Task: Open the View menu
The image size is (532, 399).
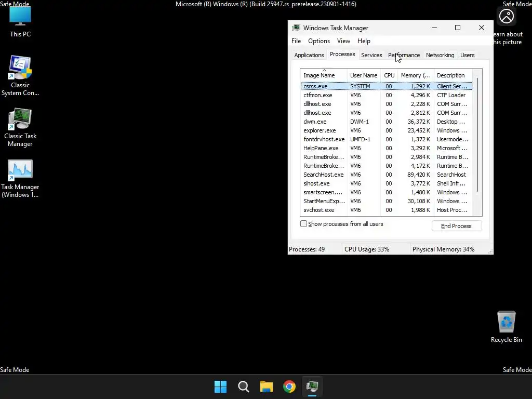Action: click(343, 41)
